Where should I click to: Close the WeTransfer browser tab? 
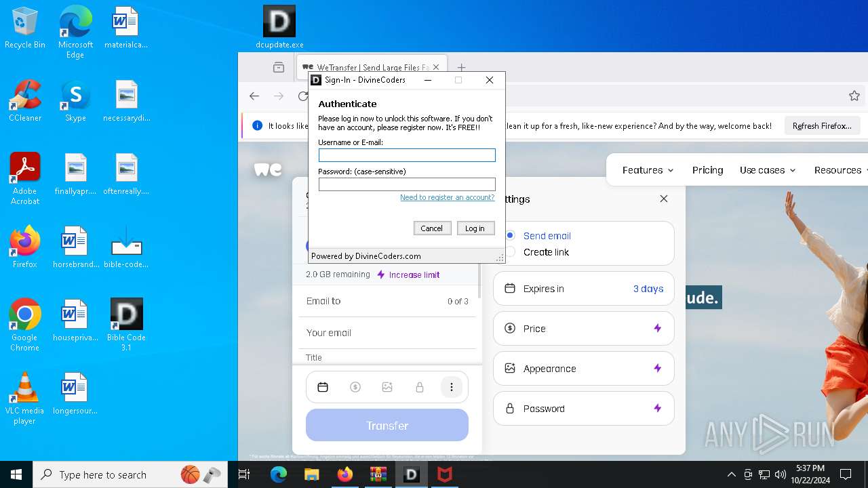[436, 67]
